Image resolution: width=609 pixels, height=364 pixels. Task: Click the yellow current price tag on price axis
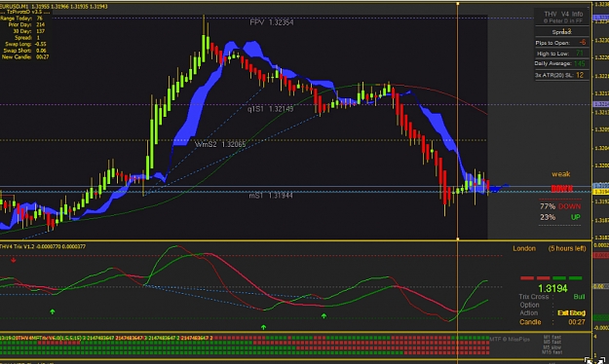(x=601, y=192)
